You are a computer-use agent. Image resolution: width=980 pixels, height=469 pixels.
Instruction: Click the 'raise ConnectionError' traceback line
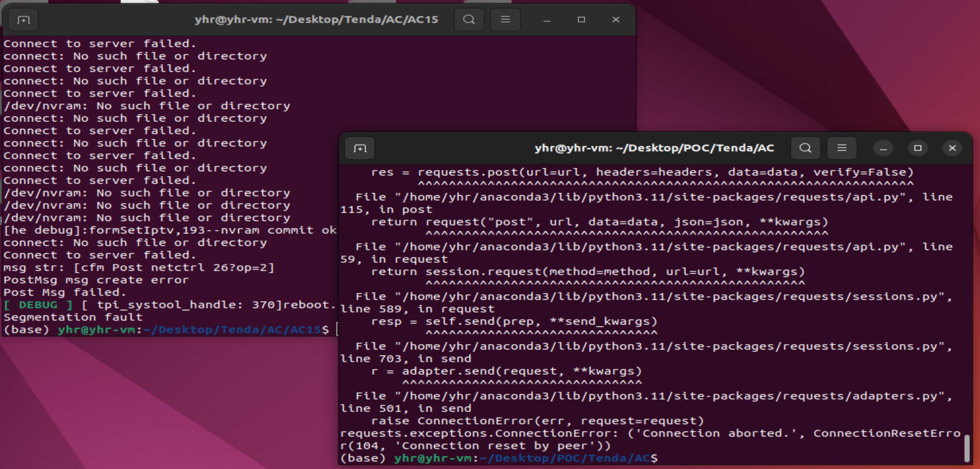pyautogui.click(x=537, y=421)
